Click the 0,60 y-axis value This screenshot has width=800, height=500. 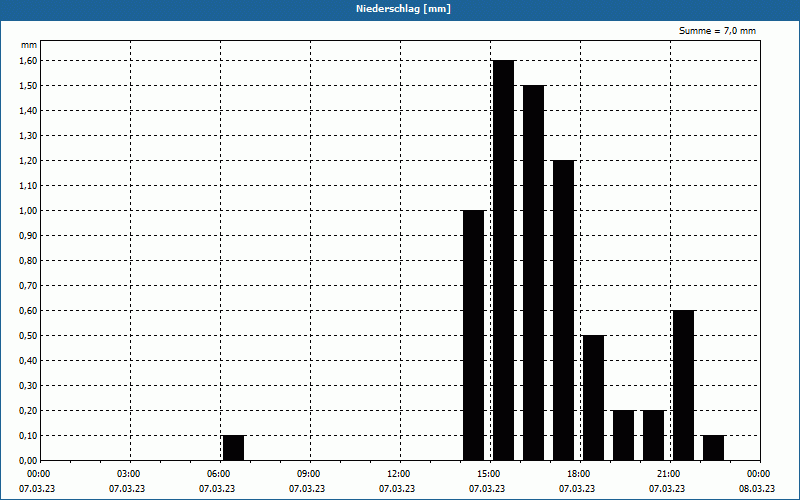coord(28,311)
